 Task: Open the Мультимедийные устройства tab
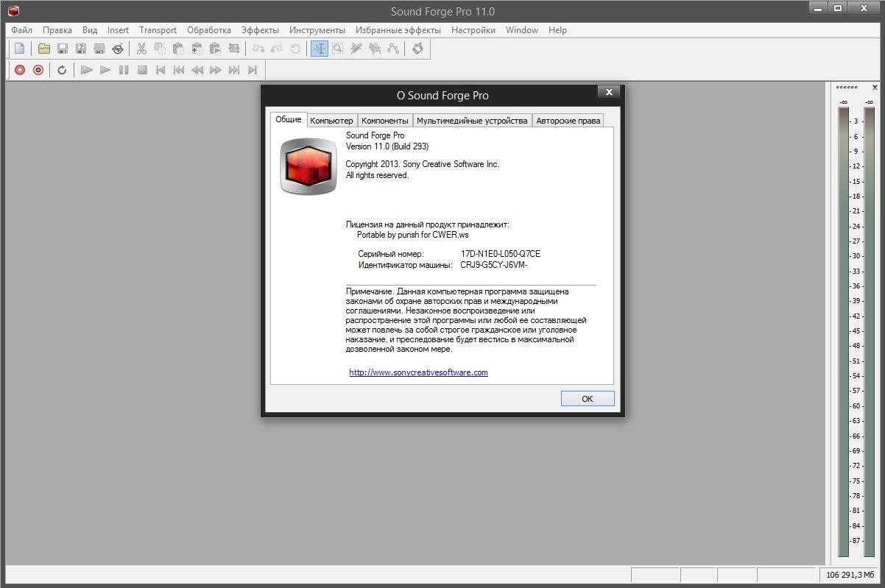473,121
